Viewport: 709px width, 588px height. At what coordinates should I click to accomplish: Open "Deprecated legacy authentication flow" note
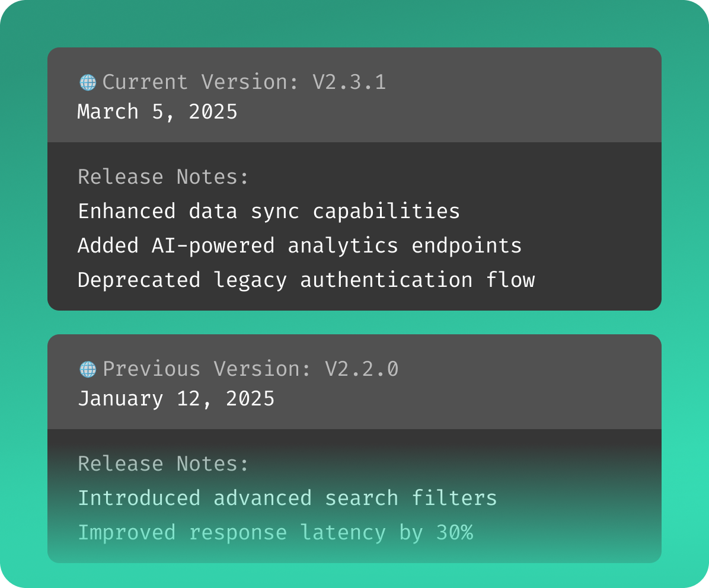click(306, 280)
